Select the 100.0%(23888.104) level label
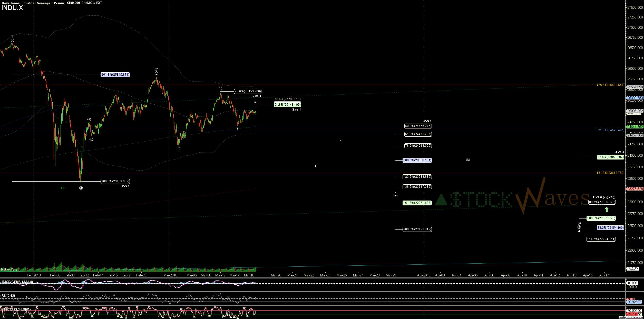Screen dimensions: 644x319 click(x=417, y=160)
